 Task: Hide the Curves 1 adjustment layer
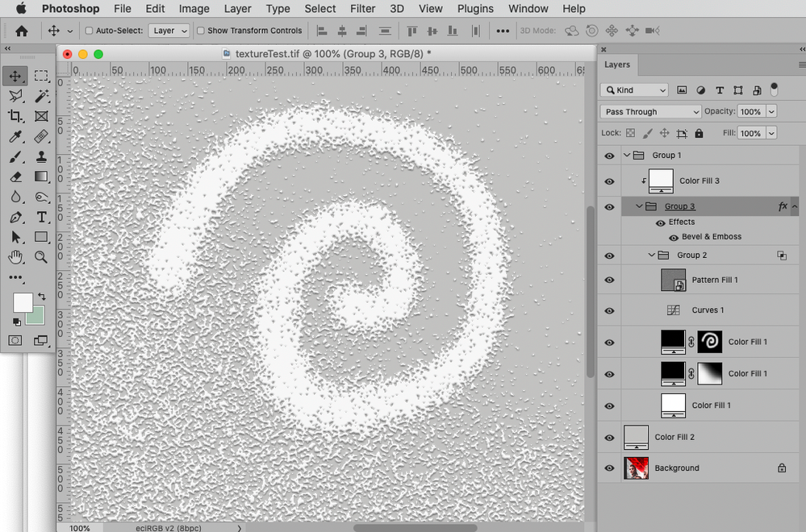click(609, 310)
